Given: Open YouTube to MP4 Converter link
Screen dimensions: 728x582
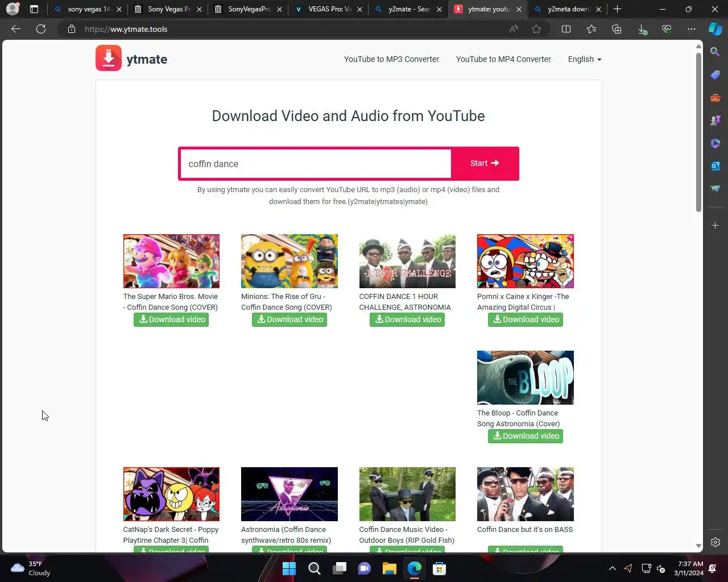Looking at the screenshot, I should pos(503,59).
